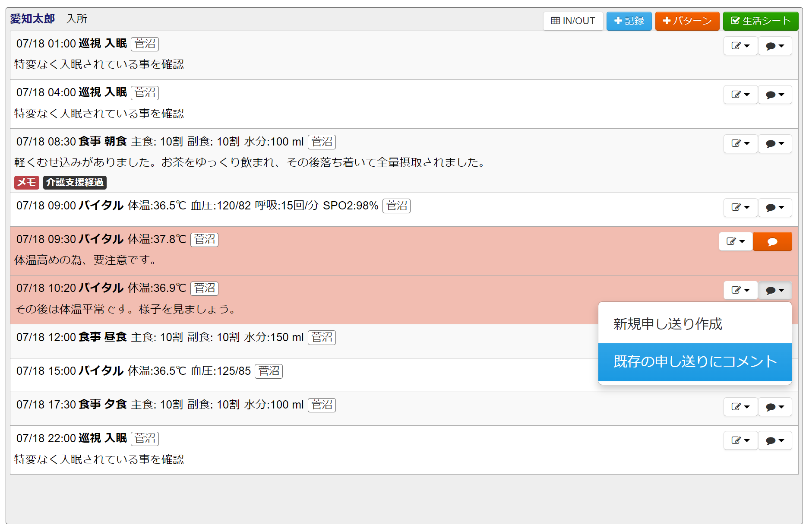Open comment dropdown for 01:00 巡視 record
The width and height of the screenshot is (806, 532).
775,46
